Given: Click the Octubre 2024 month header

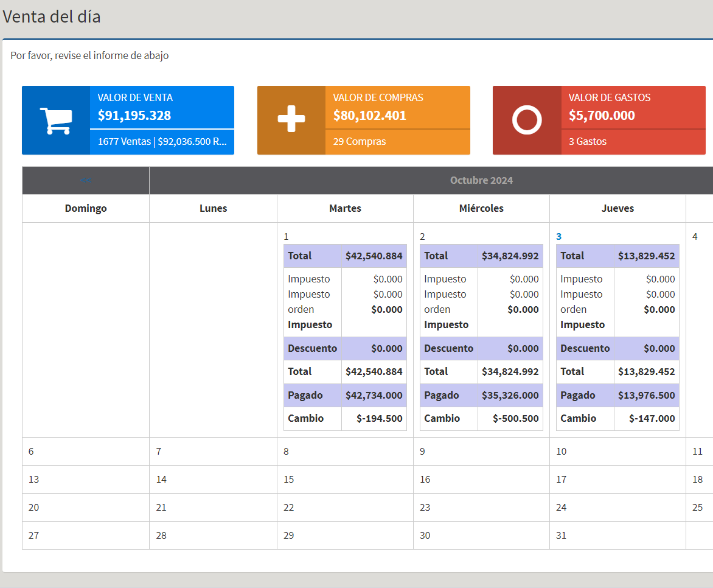Looking at the screenshot, I should 481,180.
